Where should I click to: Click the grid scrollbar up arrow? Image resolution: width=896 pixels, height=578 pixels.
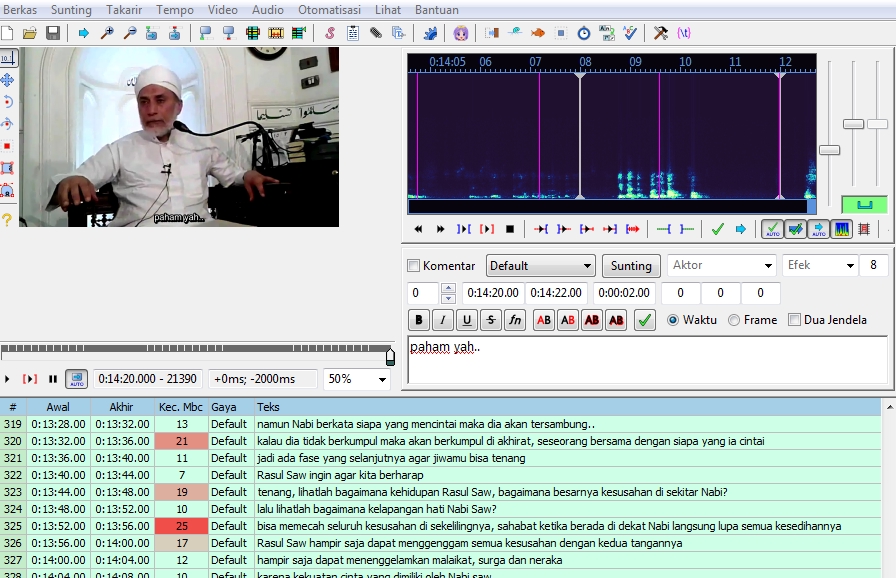pos(890,407)
